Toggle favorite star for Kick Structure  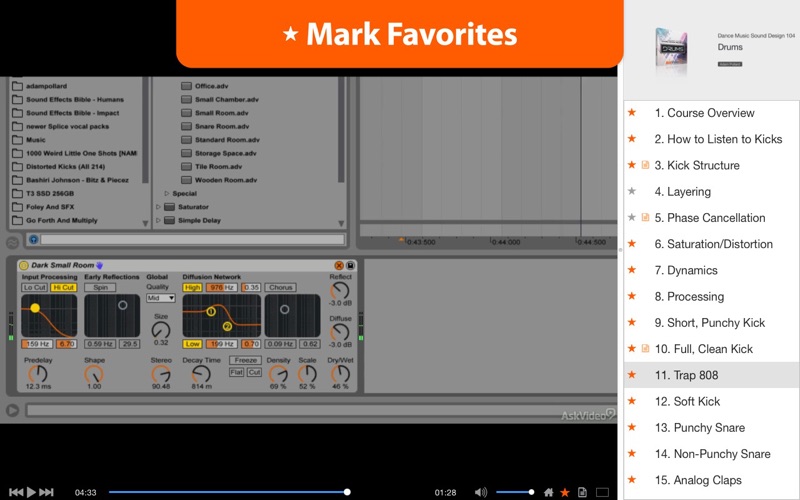[x=632, y=165]
